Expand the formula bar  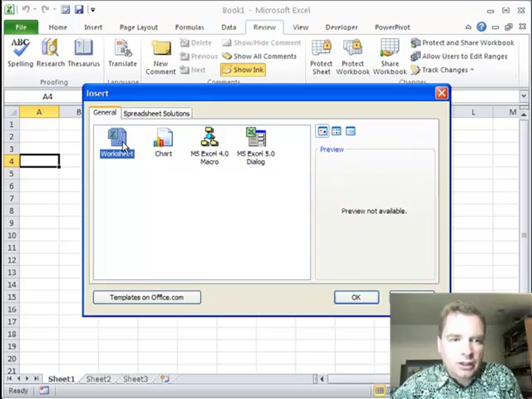pyautogui.click(x=524, y=96)
